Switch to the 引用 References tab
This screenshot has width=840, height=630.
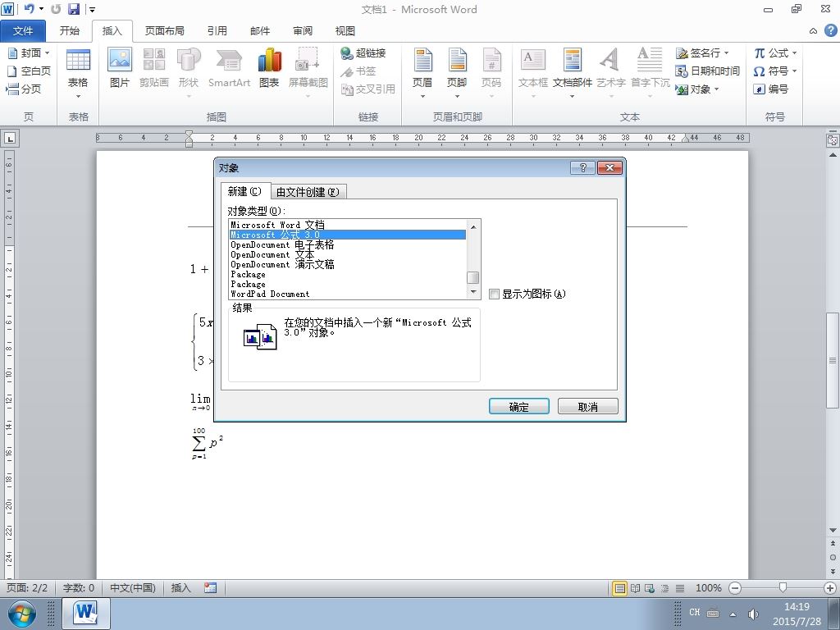tap(217, 30)
